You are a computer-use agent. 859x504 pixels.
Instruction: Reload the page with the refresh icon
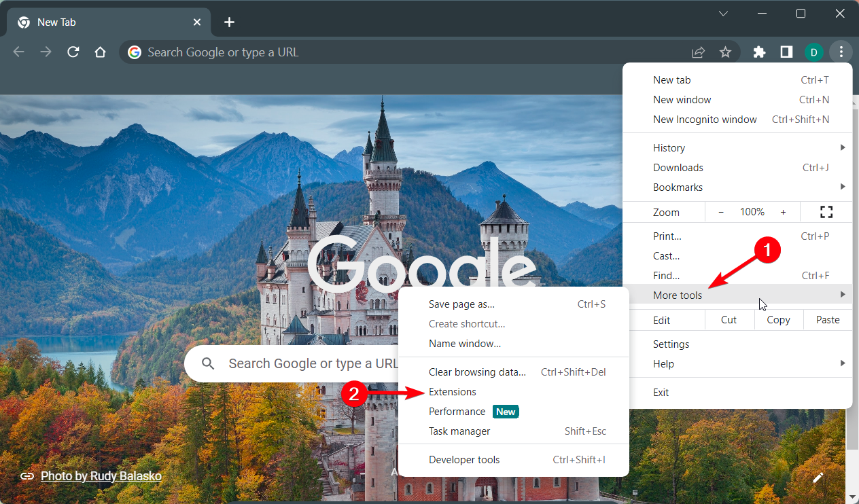click(73, 52)
